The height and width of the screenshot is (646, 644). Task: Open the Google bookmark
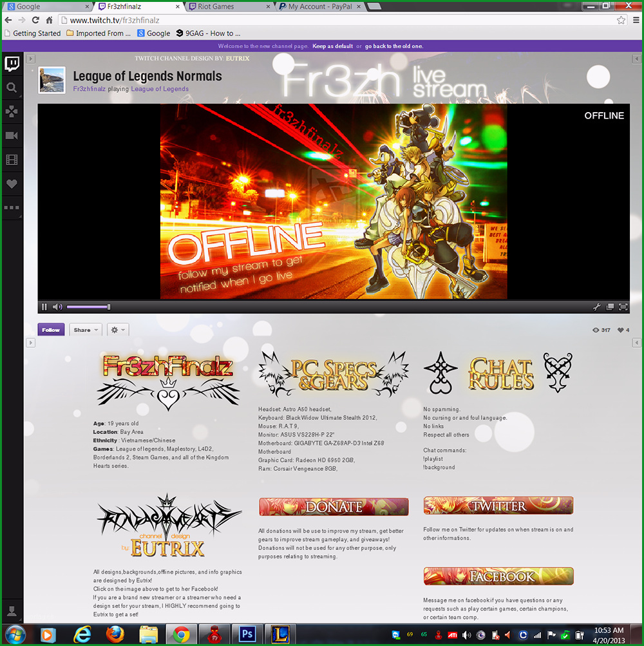154,33
